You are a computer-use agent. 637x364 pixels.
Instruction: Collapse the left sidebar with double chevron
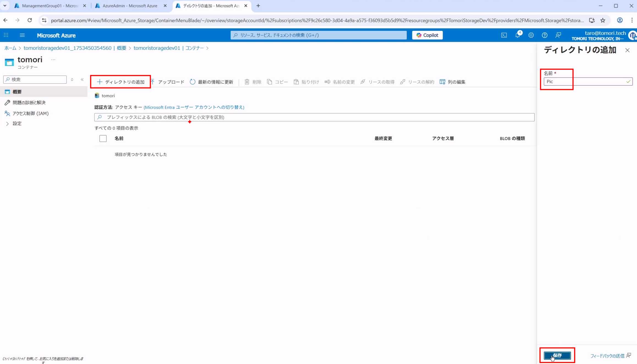coord(82,80)
